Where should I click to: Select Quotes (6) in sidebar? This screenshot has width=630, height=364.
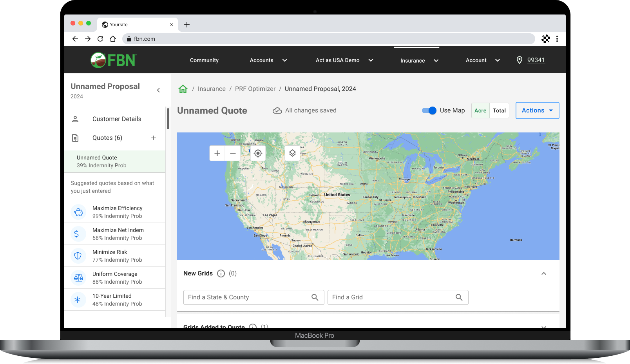point(107,138)
